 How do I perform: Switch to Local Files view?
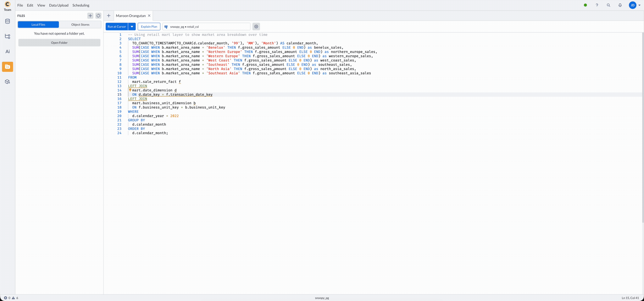(38, 25)
